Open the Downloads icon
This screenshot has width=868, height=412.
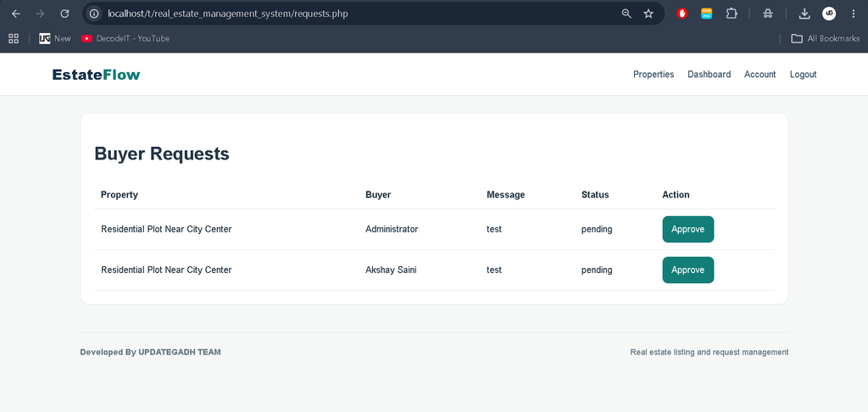pos(804,14)
